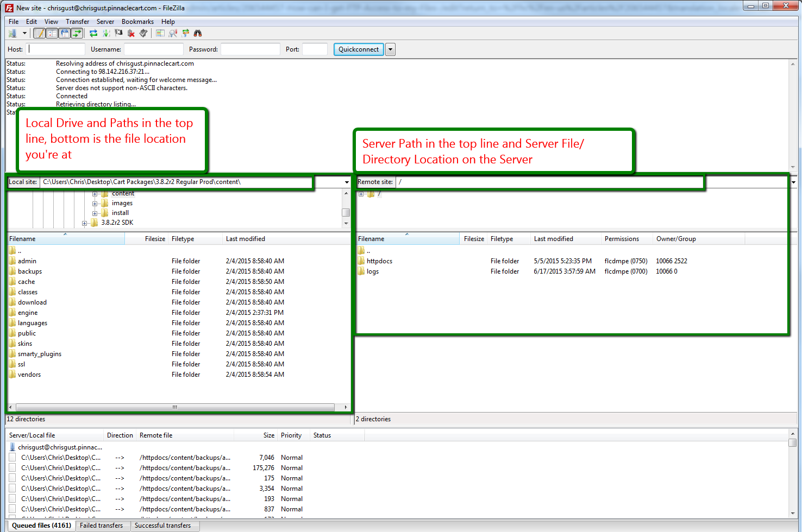The image size is (802, 532).
Task: Open the Server menu
Action: pos(105,22)
